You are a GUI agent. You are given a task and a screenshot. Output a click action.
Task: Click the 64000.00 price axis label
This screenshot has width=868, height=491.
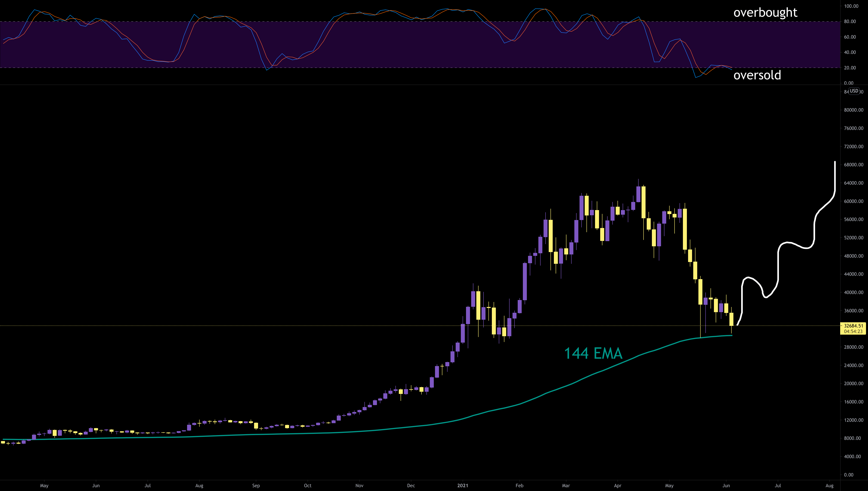(853, 183)
